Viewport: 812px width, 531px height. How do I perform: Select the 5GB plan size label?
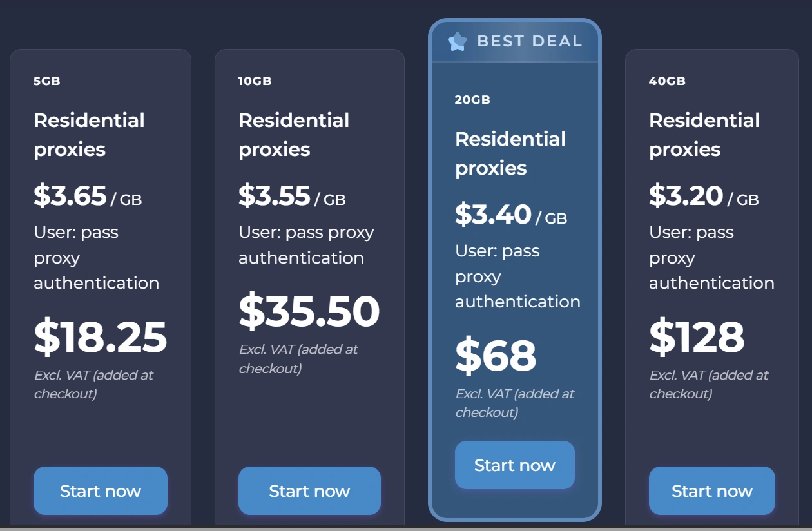coord(47,81)
